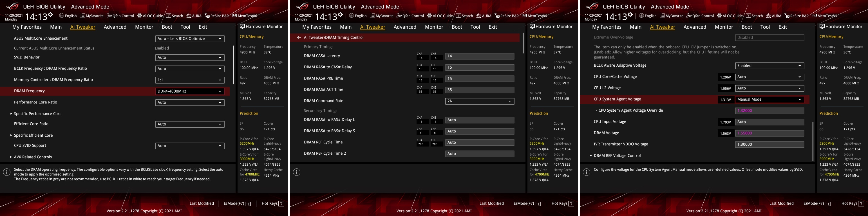The image size is (868, 216).
Task: Open the Performance Core Ratio dropdown
Action: pos(190,102)
